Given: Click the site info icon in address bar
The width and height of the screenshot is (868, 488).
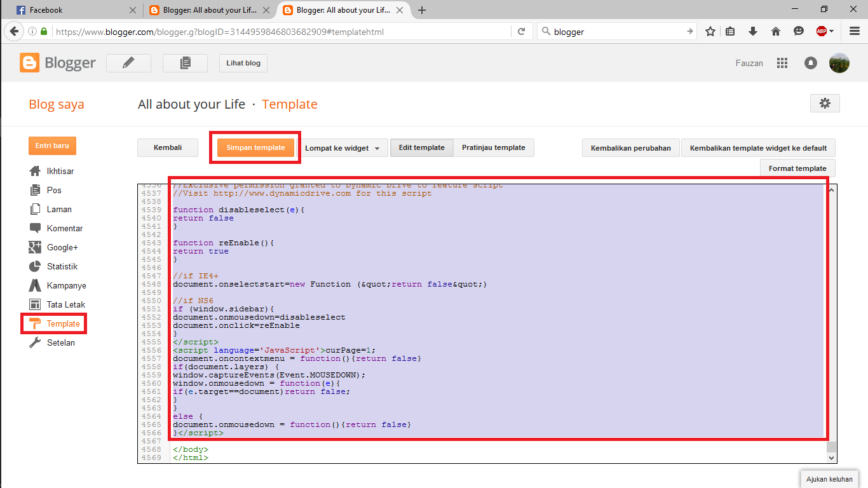Looking at the screenshot, I should [x=32, y=31].
